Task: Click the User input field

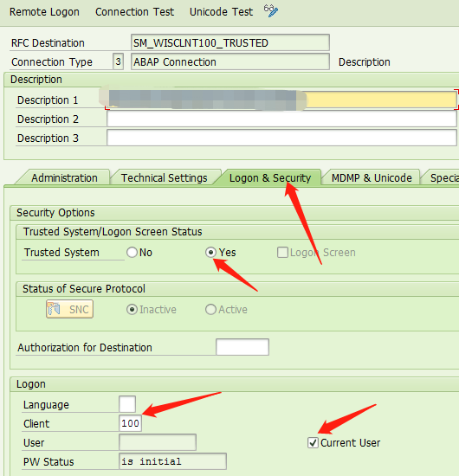Action: point(158,442)
